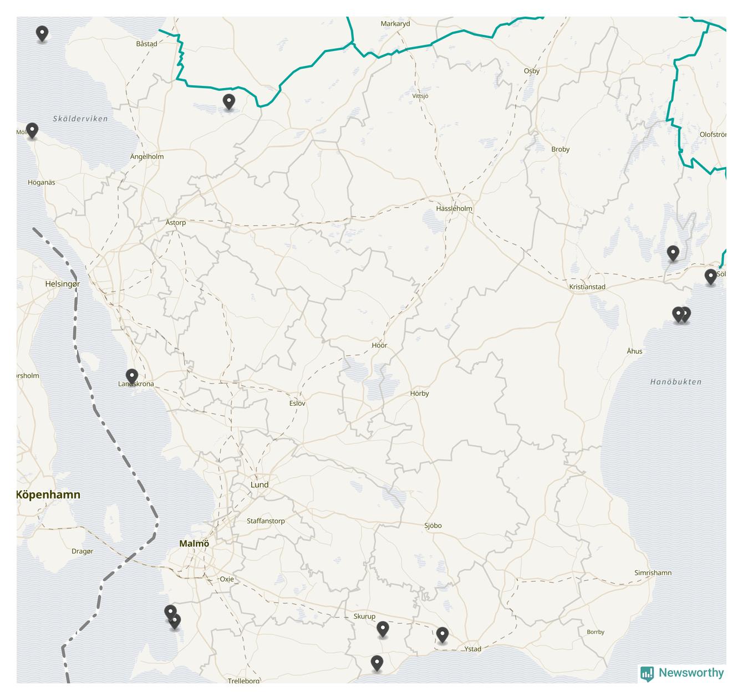Image resolution: width=743 pixels, height=700 pixels.
Task: Click the Vittsjö label
Action: [x=420, y=96]
